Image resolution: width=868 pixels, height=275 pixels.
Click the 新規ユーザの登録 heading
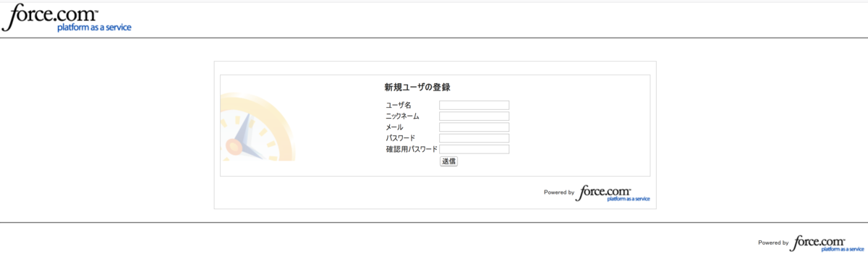(x=417, y=88)
